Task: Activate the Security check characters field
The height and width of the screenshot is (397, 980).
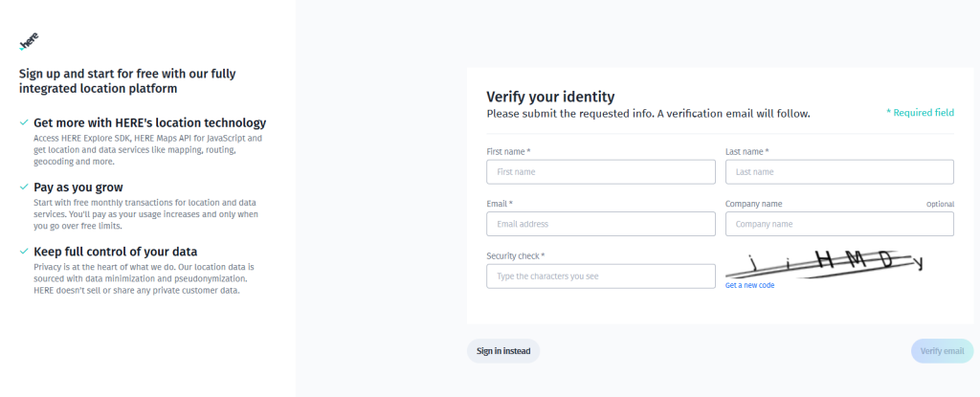Action: point(600,276)
